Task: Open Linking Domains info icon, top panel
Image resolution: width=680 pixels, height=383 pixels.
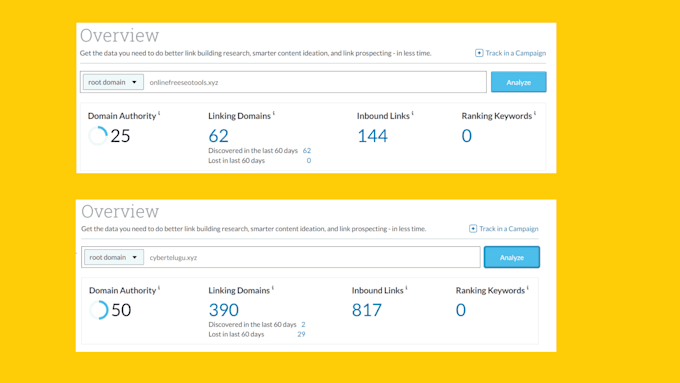Action: coord(274,113)
